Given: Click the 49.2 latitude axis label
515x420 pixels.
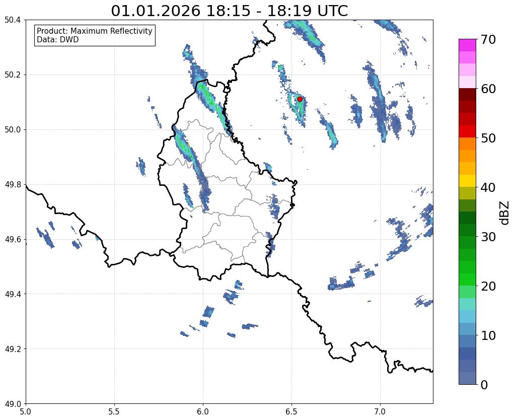Looking at the screenshot, I should tap(13, 349).
